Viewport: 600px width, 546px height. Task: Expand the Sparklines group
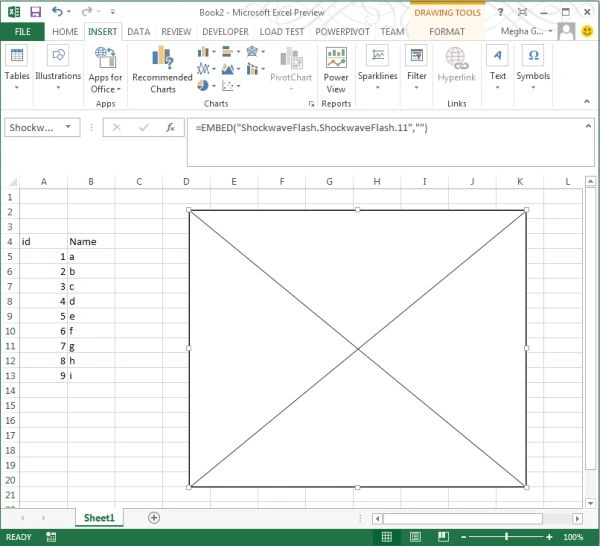coord(377,67)
